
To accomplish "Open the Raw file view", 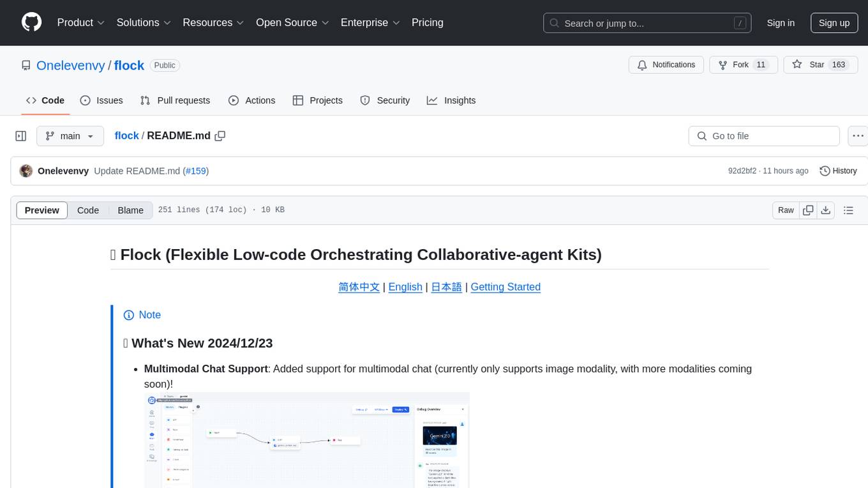I will [786, 210].
